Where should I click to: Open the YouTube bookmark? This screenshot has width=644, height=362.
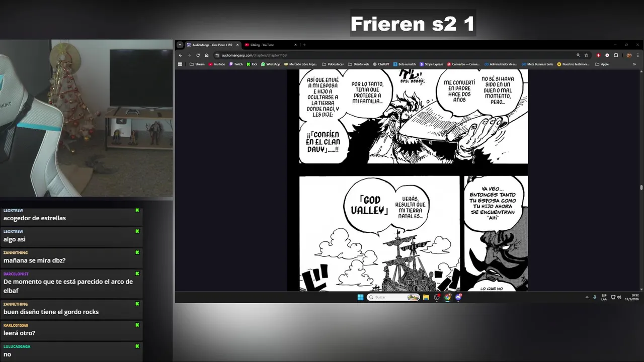217,64
